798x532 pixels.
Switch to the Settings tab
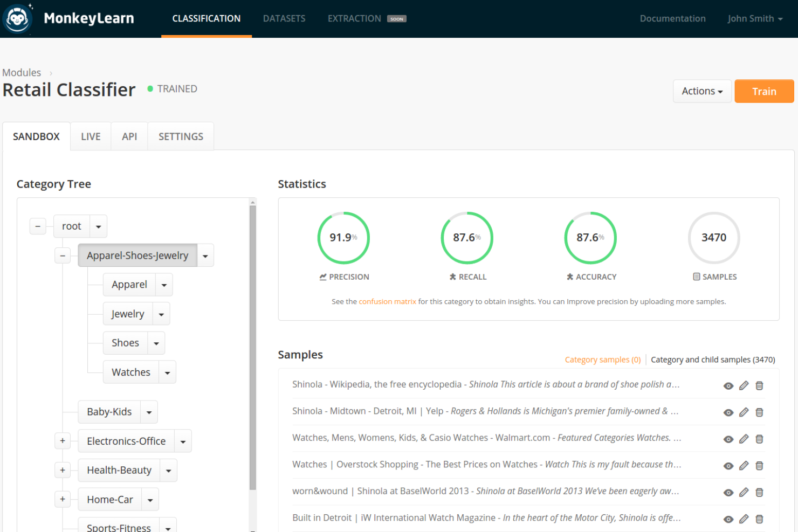point(181,136)
